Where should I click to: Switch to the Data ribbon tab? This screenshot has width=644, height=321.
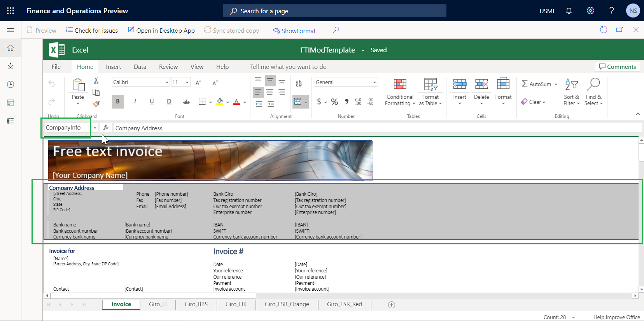[x=140, y=67]
